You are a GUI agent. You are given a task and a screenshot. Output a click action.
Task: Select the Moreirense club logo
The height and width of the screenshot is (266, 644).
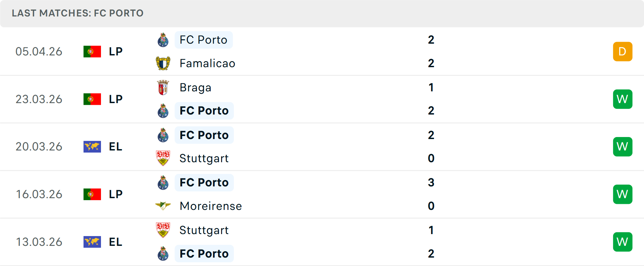pyautogui.click(x=163, y=206)
